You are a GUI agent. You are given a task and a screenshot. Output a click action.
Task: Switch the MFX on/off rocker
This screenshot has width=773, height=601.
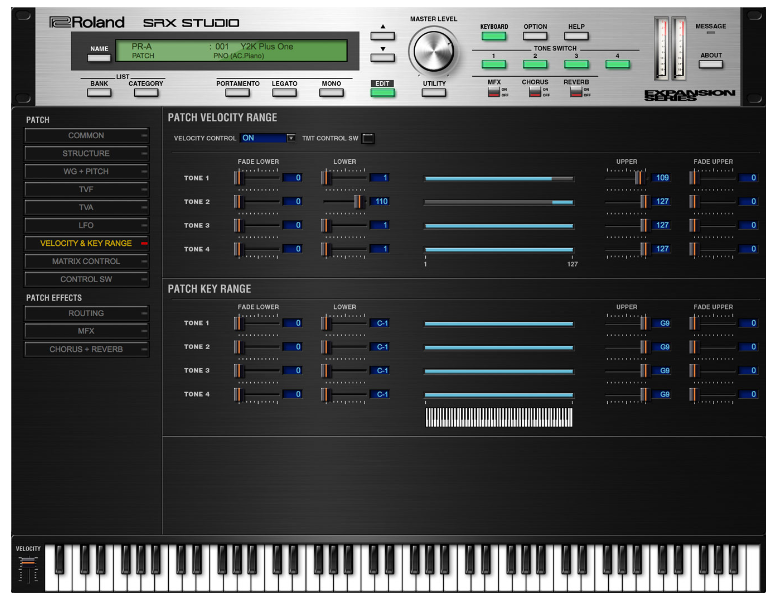pos(493,92)
